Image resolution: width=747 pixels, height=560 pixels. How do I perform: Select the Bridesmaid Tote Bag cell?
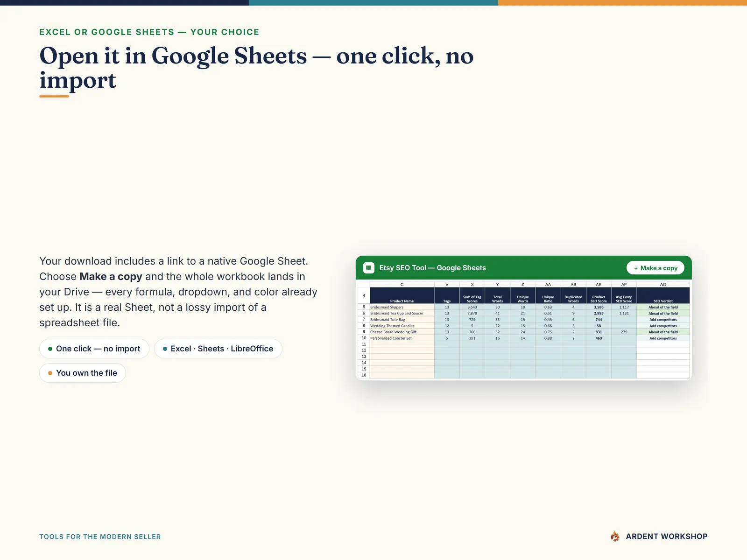coord(402,320)
